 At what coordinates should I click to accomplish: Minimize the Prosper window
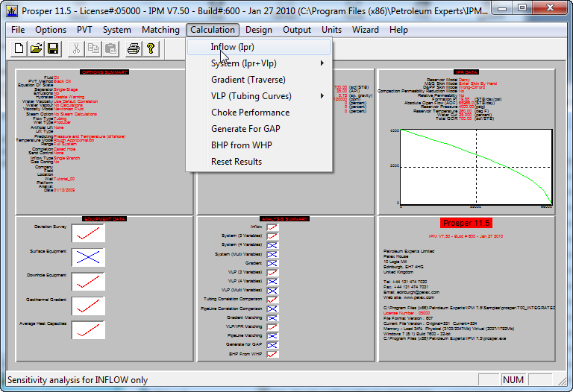pos(502,8)
